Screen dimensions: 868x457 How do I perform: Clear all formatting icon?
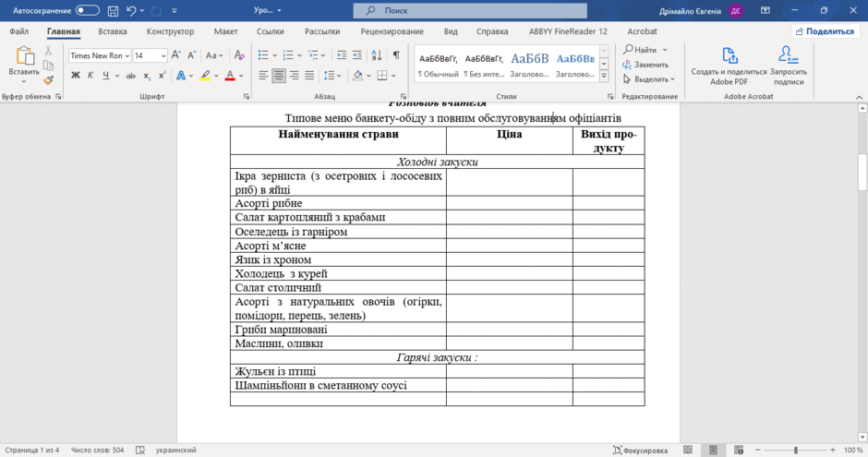239,54
